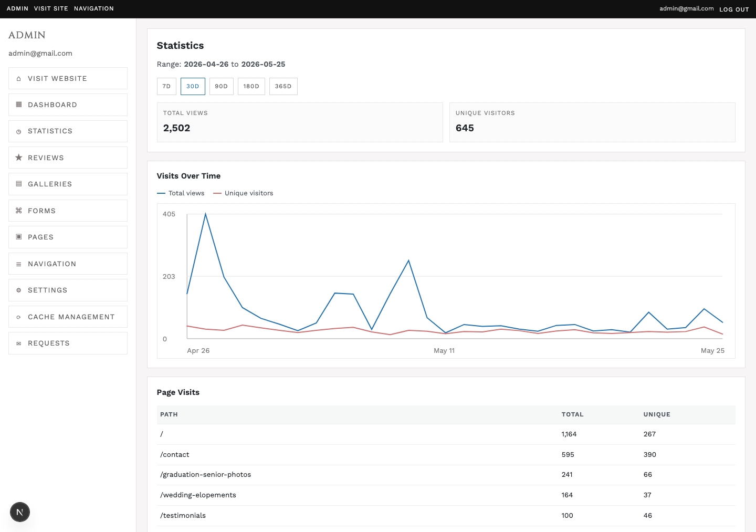The width and height of the screenshot is (756, 532).
Task: Click the ADMIN heading in sidebar
Action: tap(27, 35)
